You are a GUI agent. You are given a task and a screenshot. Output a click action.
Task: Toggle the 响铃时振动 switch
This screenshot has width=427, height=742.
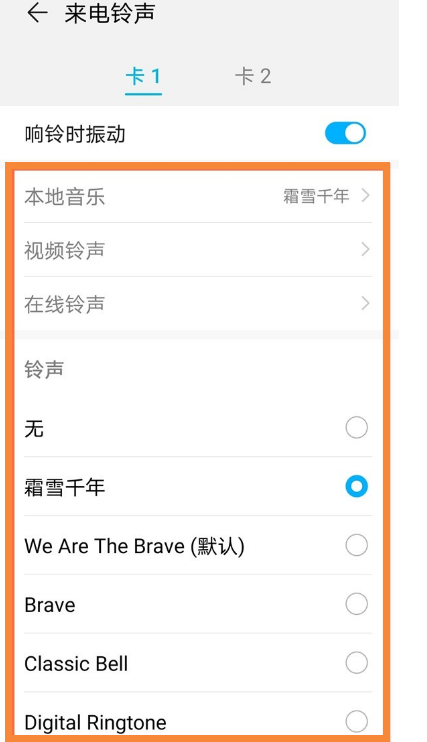click(x=345, y=133)
